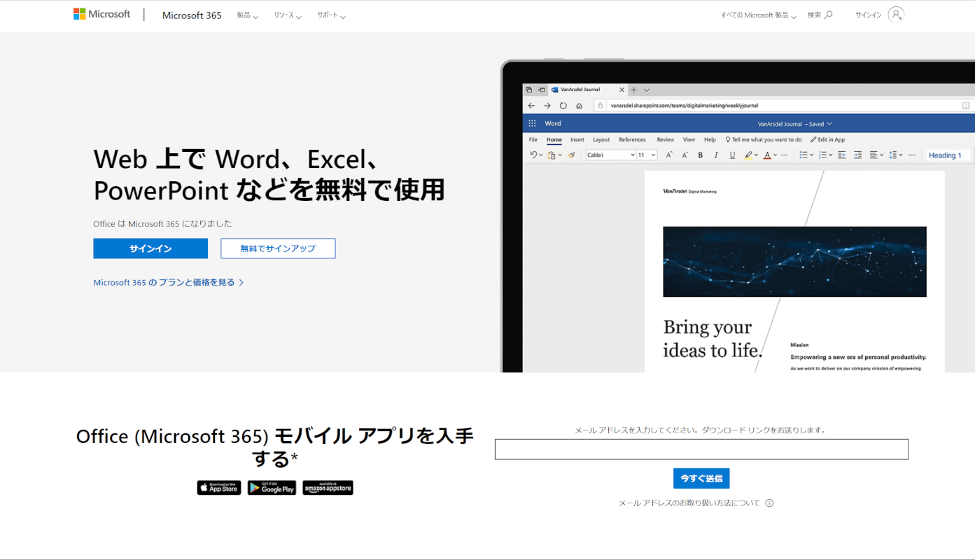Viewport: 975px width, 560px height.
Task: Click the search magnifier icon
Action: pyautogui.click(x=829, y=15)
